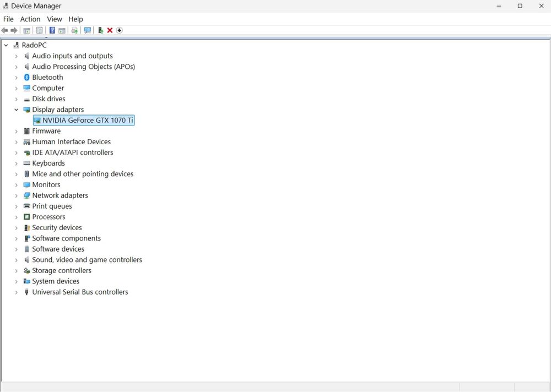This screenshot has height=392, width=551.
Task: Click the Forward arrow in the toolbar
Action: [x=14, y=31]
